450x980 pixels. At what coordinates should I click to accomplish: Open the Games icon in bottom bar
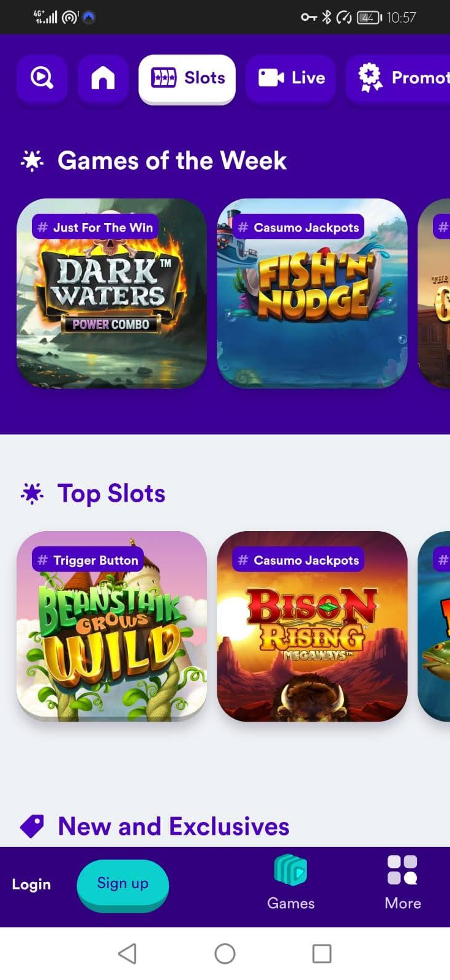[x=291, y=882]
